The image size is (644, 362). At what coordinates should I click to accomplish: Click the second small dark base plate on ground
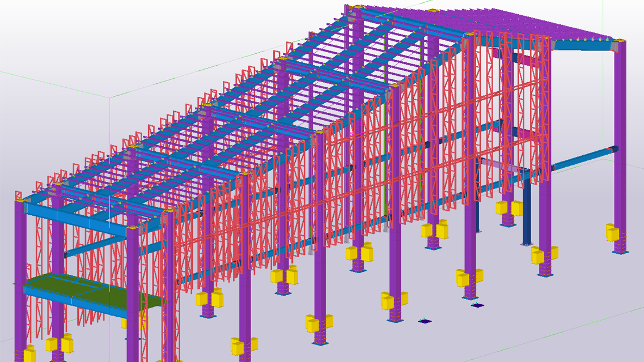478,305
